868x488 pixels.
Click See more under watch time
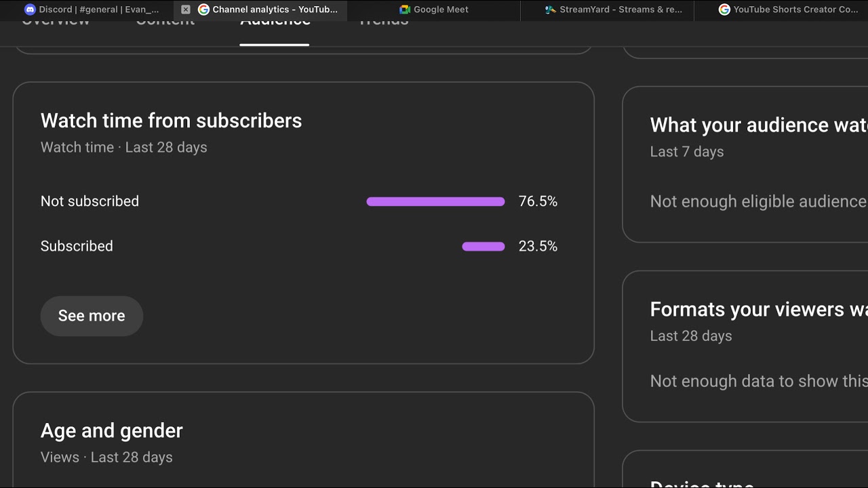pos(92,316)
